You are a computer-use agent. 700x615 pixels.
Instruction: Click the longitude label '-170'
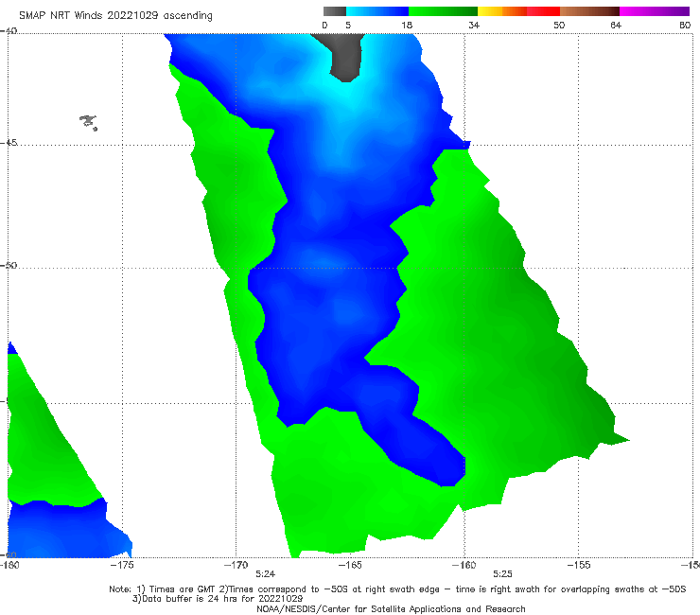click(x=236, y=565)
